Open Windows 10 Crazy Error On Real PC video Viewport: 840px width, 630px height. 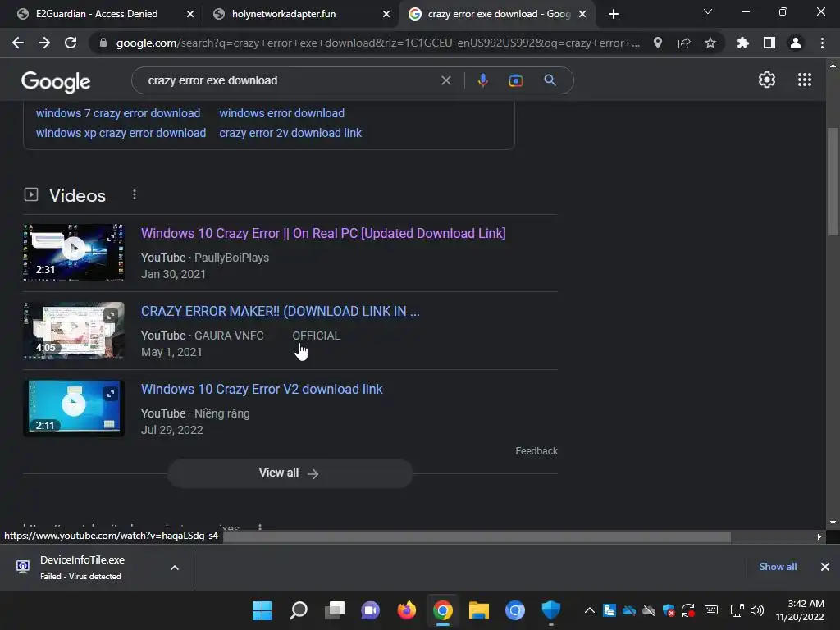[x=323, y=233]
